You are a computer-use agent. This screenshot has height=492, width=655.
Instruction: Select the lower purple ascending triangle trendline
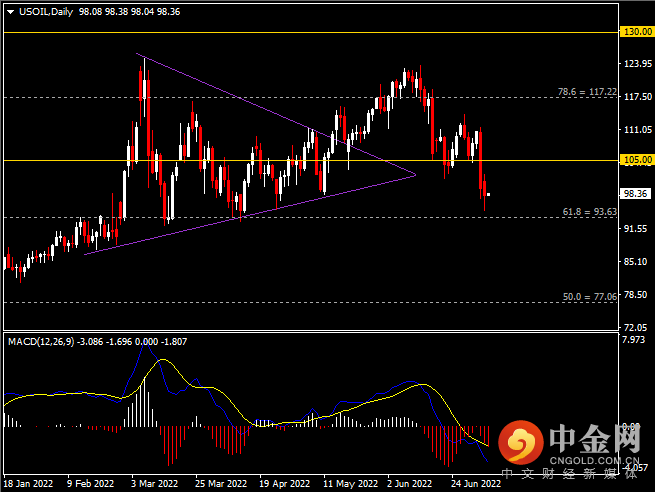(250, 215)
